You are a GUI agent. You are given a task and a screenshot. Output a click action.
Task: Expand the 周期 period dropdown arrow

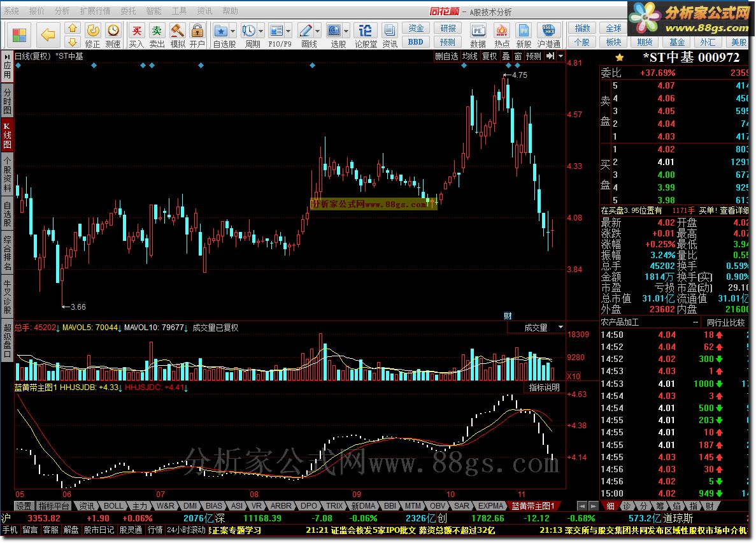click(x=261, y=31)
